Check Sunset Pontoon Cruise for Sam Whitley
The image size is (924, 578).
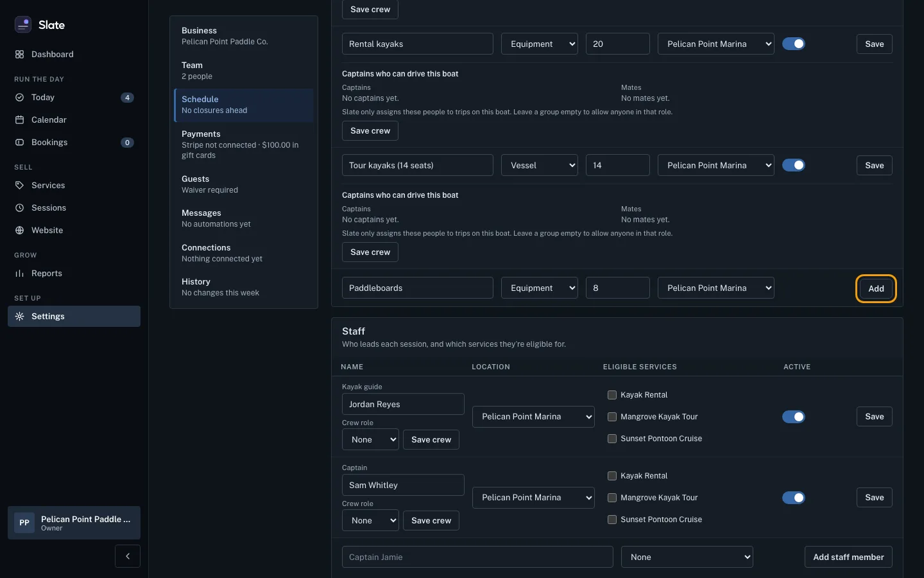612,520
